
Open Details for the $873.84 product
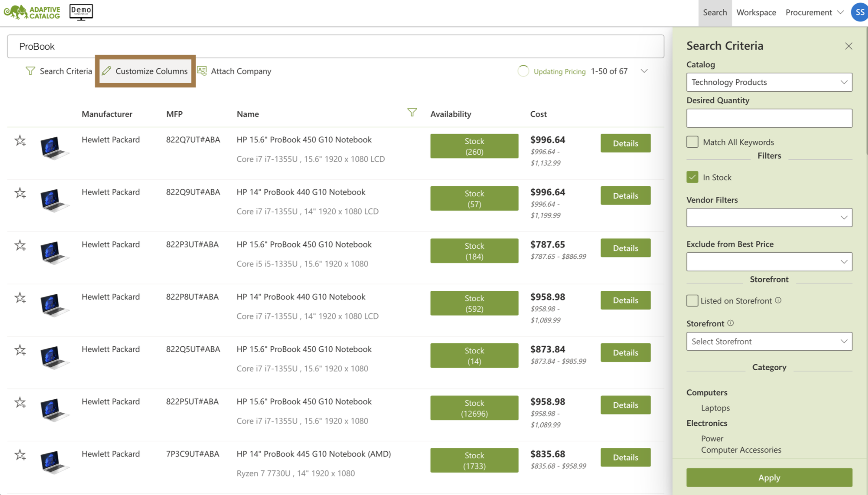[x=625, y=353]
